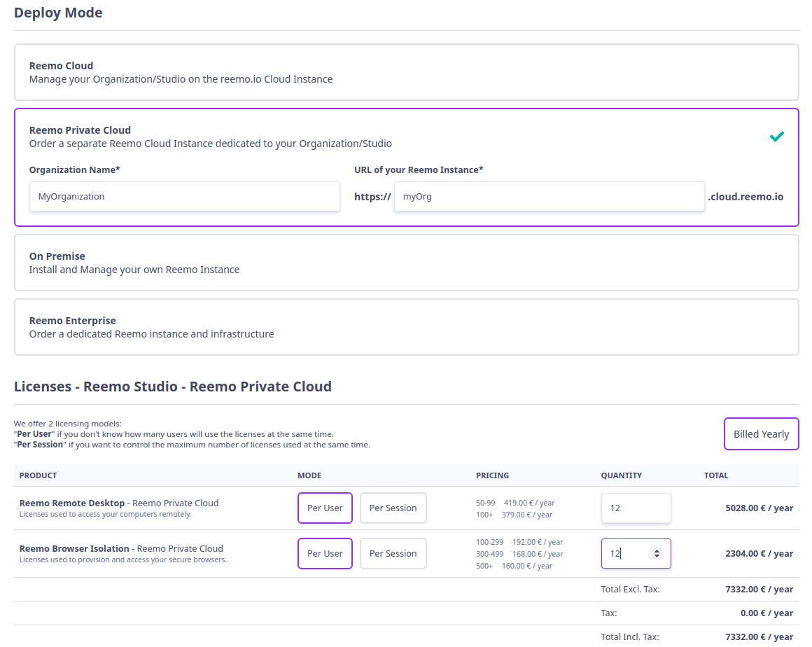Click the PRODUCT column header
This screenshot has width=812, height=647.
(x=38, y=475)
